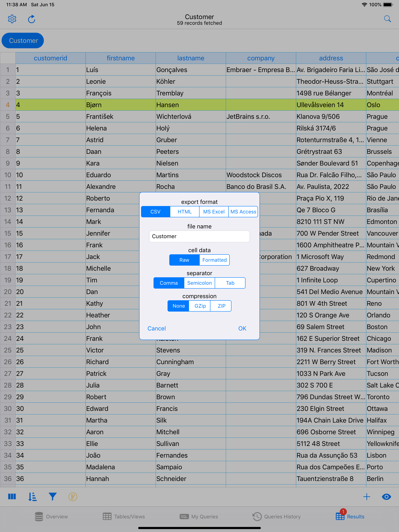Select MS Excel export format
Screen dimensions: 399x532
click(x=214, y=212)
